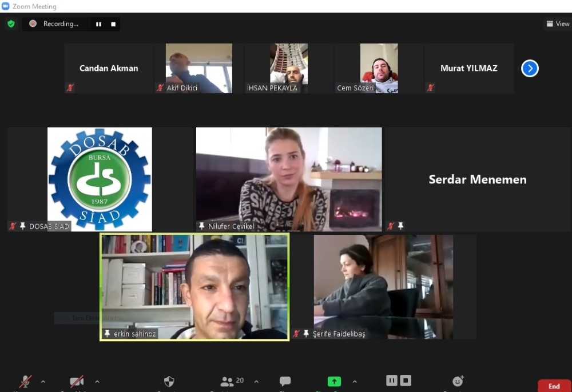The width and height of the screenshot is (572, 392).
Task: Expand video options arrow next to camera
Action: (x=97, y=381)
